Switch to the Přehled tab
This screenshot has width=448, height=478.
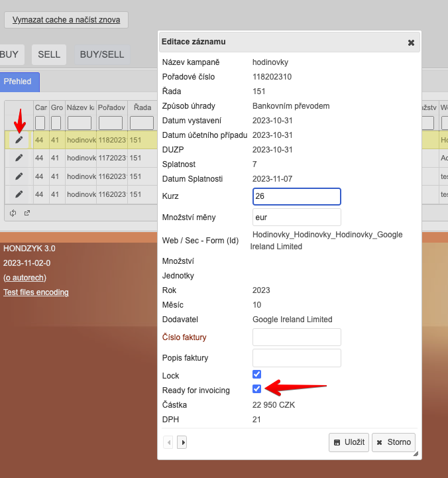point(18,82)
